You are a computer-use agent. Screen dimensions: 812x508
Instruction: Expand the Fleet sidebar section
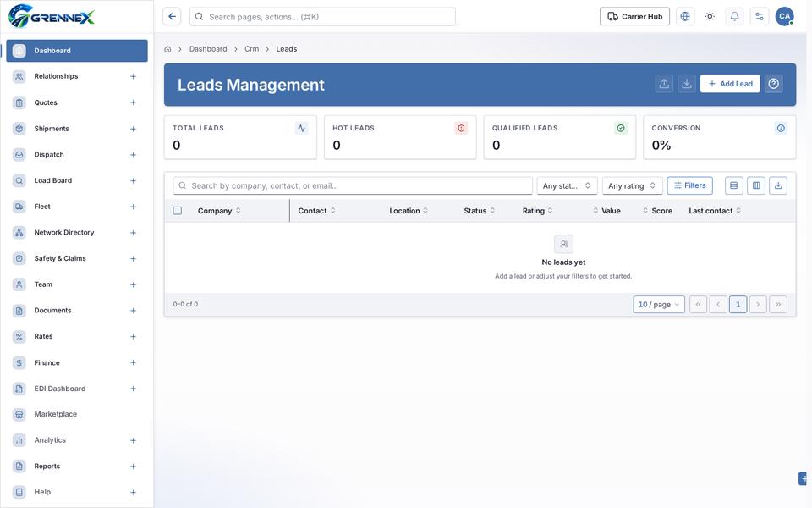coord(133,207)
